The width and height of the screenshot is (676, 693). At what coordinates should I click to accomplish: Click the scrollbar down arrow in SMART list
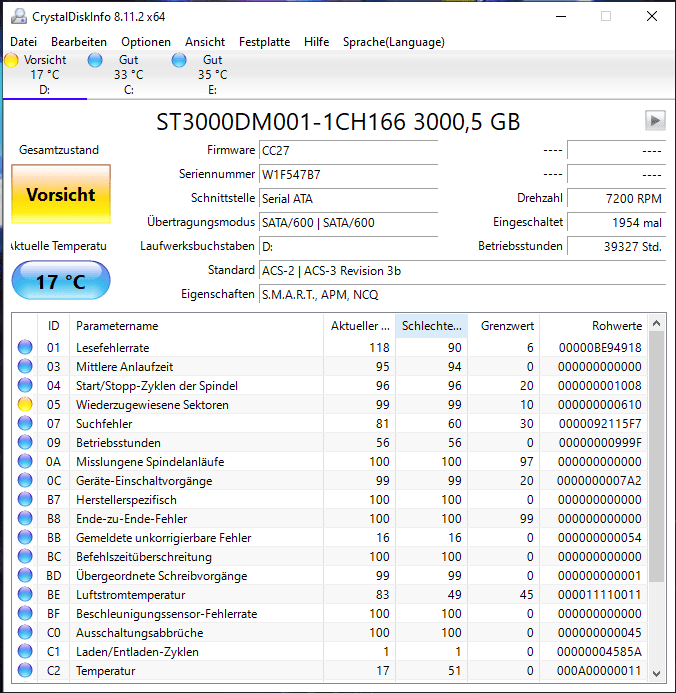pyautogui.click(x=657, y=674)
